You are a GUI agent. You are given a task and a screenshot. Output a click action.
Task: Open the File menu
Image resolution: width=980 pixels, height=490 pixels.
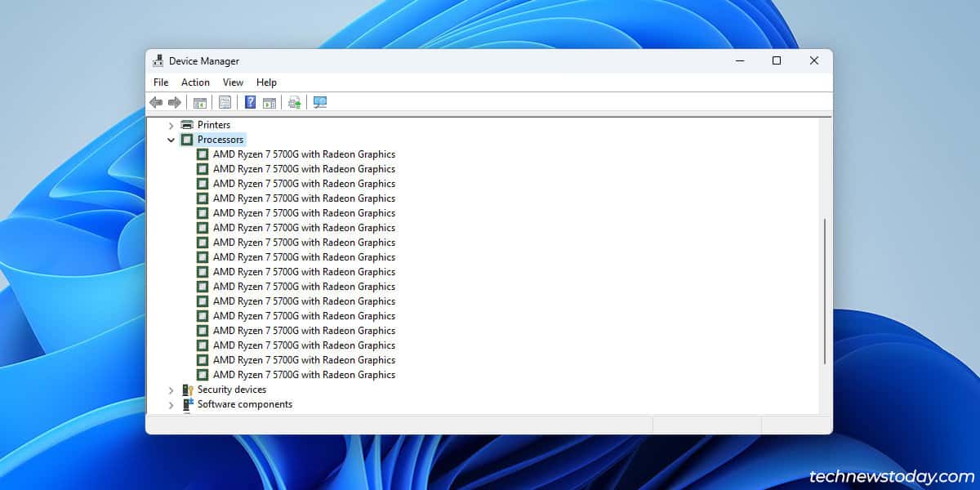pyautogui.click(x=160, y=82)
